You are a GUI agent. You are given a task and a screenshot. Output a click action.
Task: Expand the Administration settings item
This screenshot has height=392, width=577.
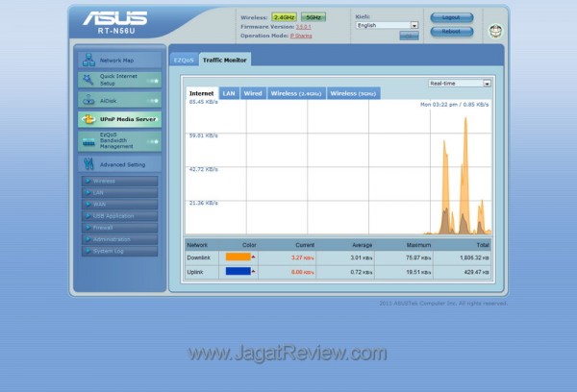click(119, 239)
